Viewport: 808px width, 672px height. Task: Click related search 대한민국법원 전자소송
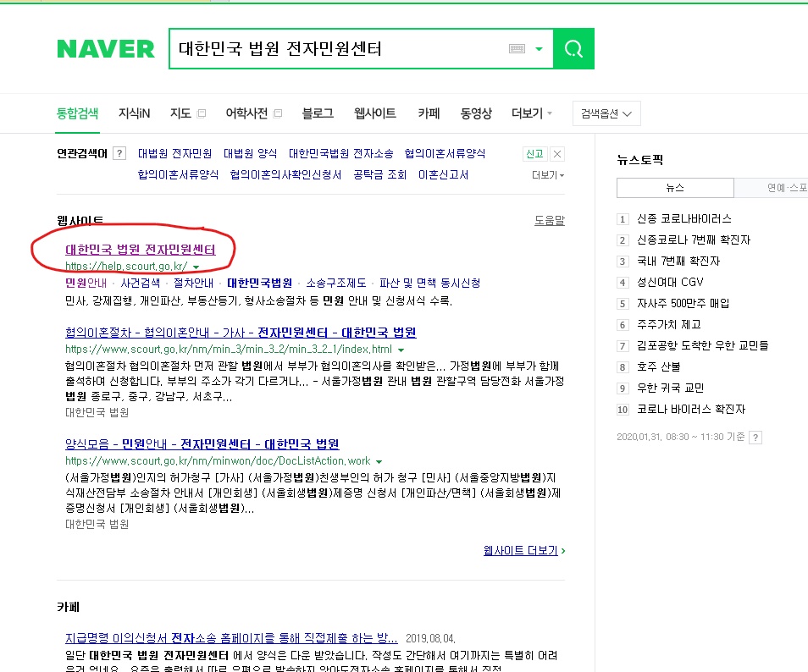[340, 153]
